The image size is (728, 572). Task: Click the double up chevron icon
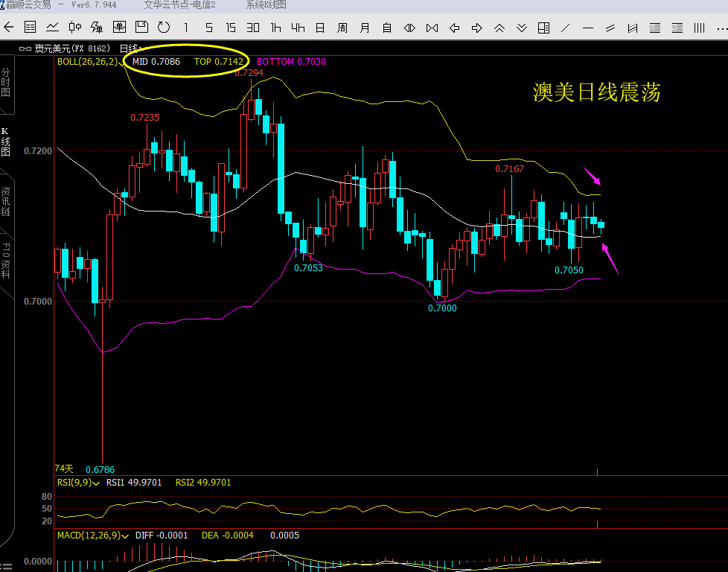(x=499, y=28)
